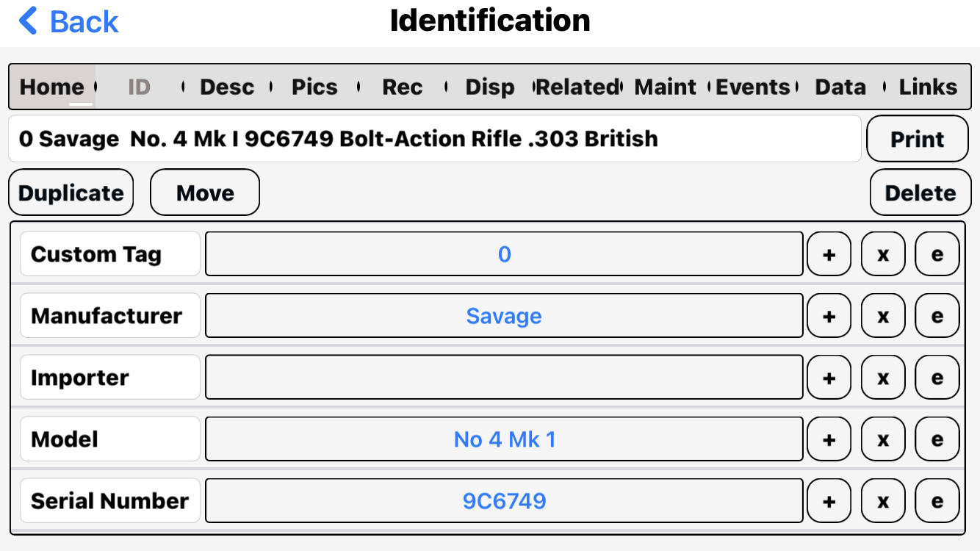Clear the Importer field with x button
The height and width of the screenshot is (551, 980).
coord(883,378)
